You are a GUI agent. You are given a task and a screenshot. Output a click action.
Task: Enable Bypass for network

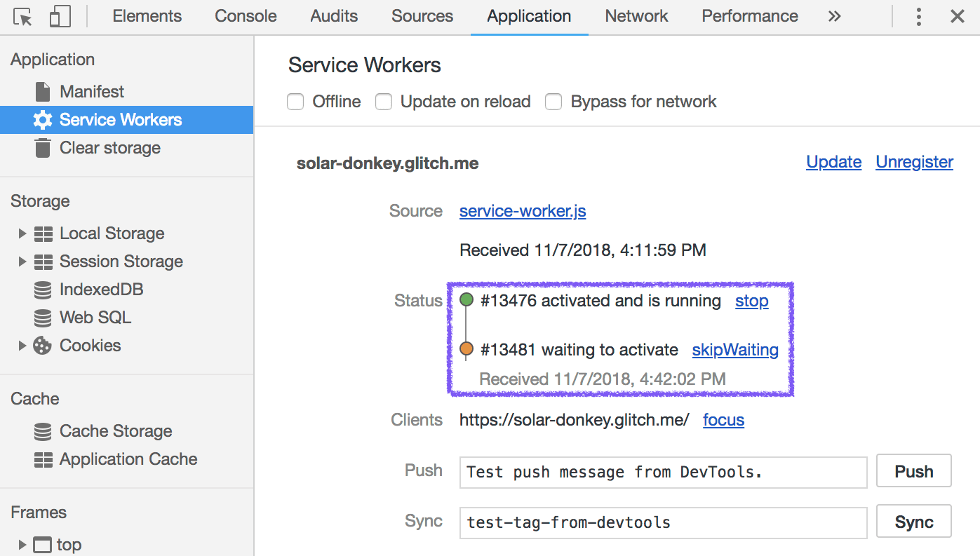click(x=553, y=101)
